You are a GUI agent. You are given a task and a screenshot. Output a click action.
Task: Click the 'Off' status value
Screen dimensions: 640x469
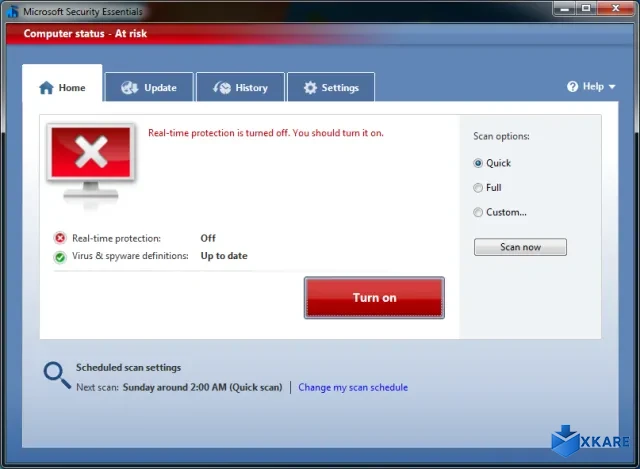[208, 238]
